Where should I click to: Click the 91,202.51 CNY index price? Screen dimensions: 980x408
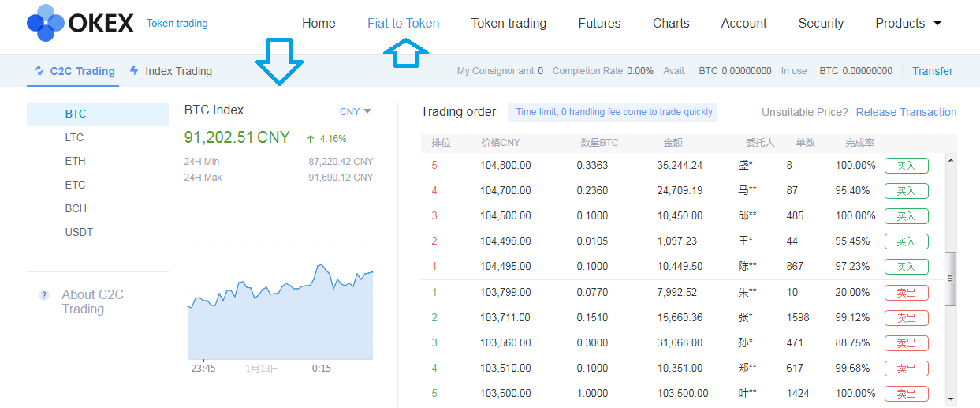click(237, 137)
